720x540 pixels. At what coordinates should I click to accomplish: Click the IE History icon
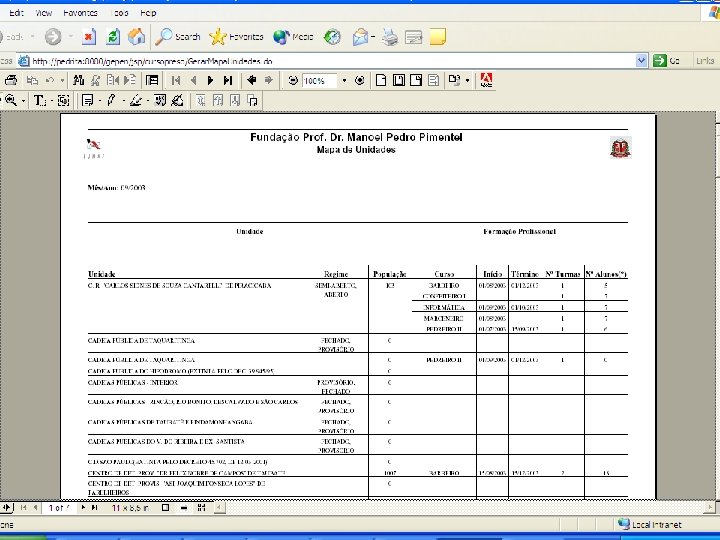[x=332, y=37]
